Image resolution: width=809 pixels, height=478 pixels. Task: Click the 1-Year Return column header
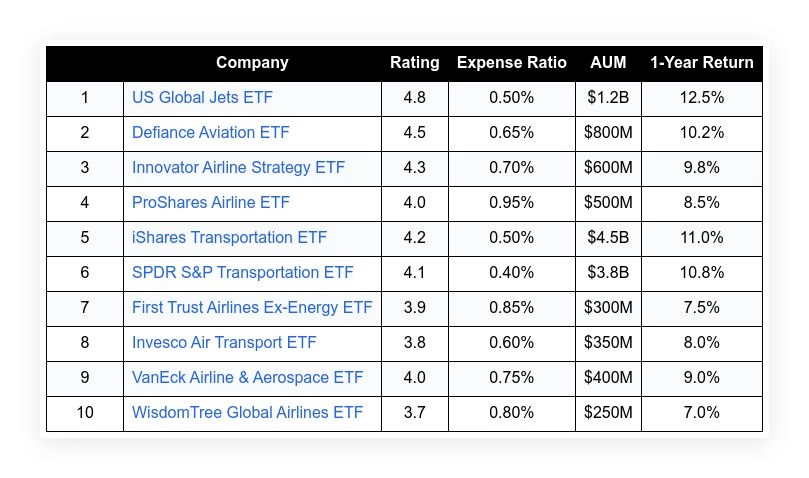pos(701,63)
